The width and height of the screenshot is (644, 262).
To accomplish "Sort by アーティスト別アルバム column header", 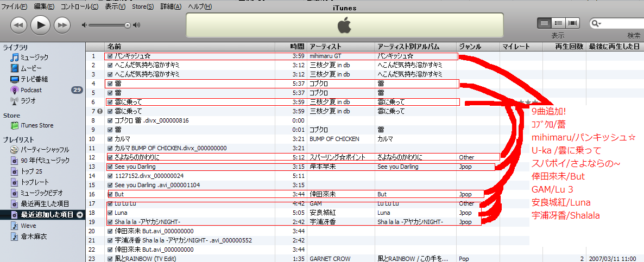I will [415, 46].
